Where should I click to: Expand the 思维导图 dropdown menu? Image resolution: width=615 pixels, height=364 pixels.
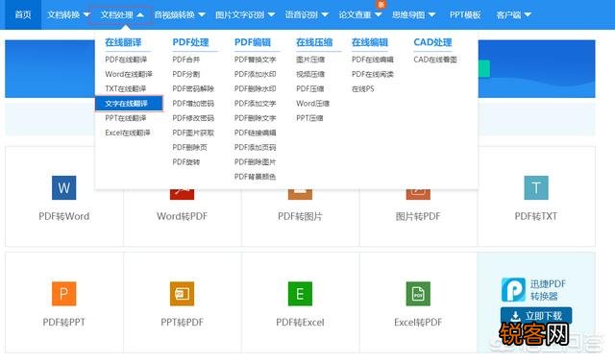(x=414, y=15)
